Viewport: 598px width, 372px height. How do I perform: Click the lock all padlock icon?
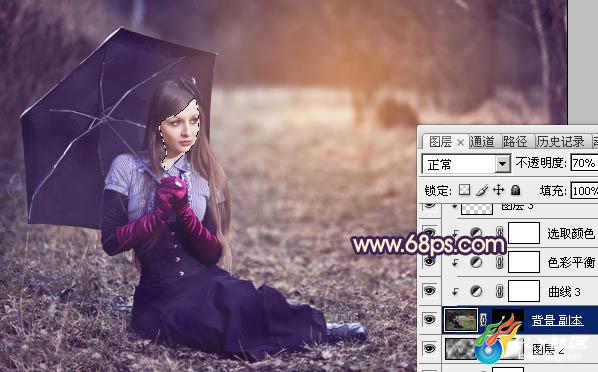516,190
